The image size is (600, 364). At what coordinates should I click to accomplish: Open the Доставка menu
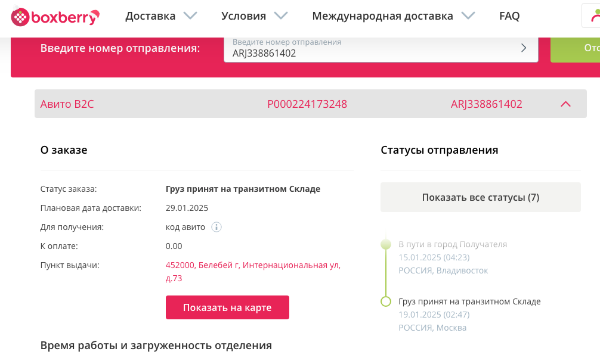(150, 16)
